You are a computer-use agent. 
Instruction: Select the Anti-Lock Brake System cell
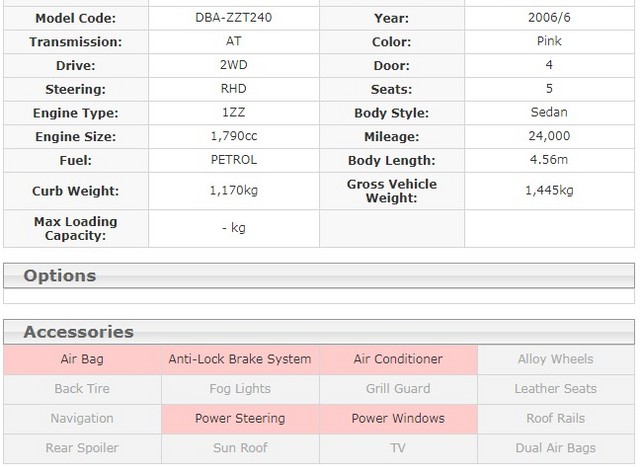pos(240,359)
